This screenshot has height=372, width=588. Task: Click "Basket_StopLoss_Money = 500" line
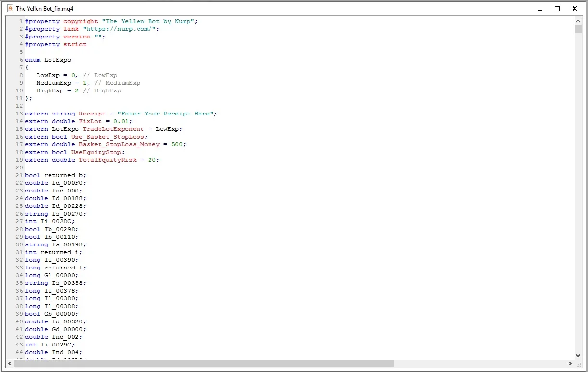[106, 144]
